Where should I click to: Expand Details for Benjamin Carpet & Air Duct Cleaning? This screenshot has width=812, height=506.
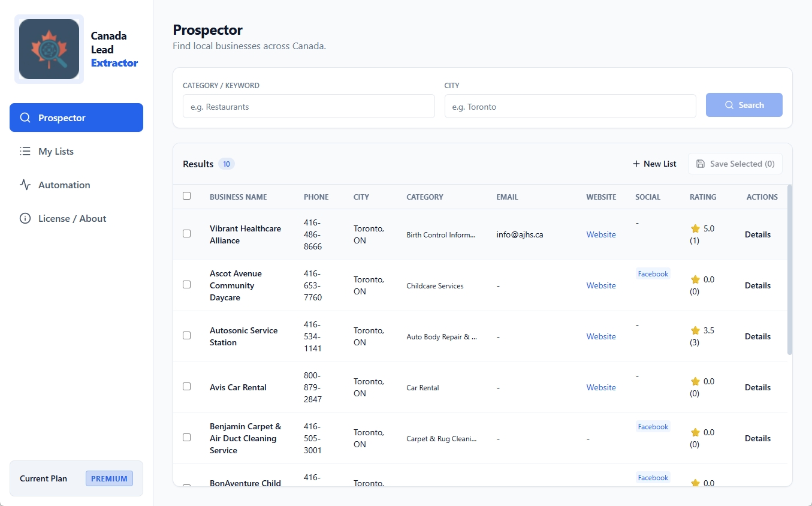click(757, 438)
